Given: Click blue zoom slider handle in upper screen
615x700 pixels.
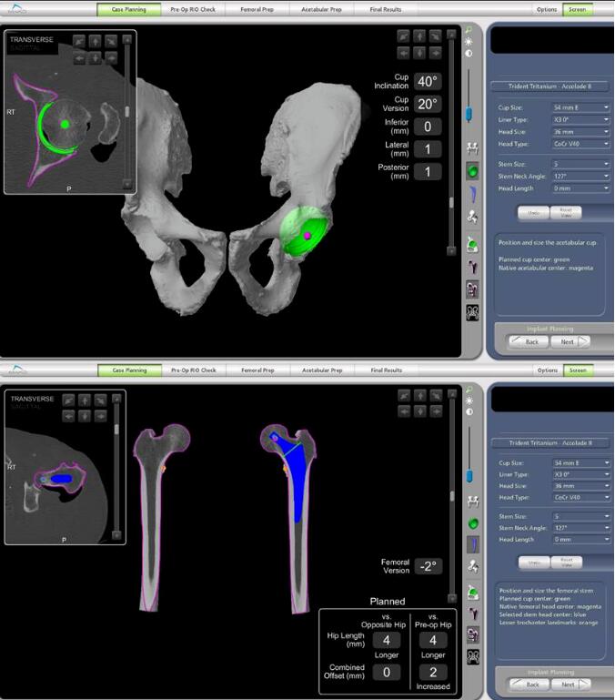Looking at the screenshot, I should (x=469, y=114).
